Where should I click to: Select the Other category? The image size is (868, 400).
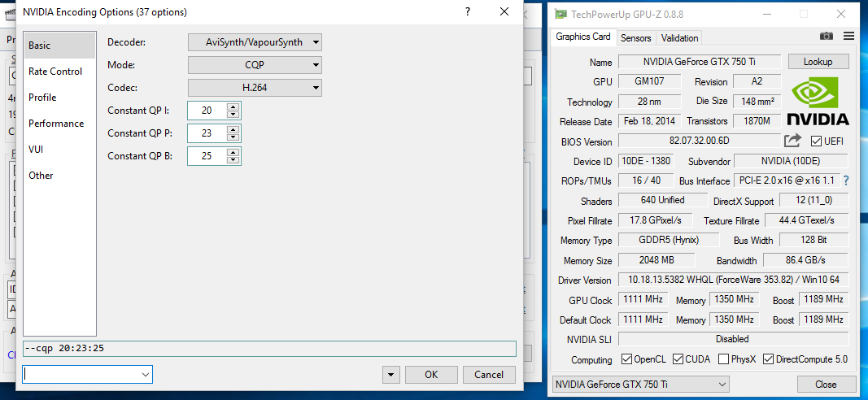click(59, 176)
